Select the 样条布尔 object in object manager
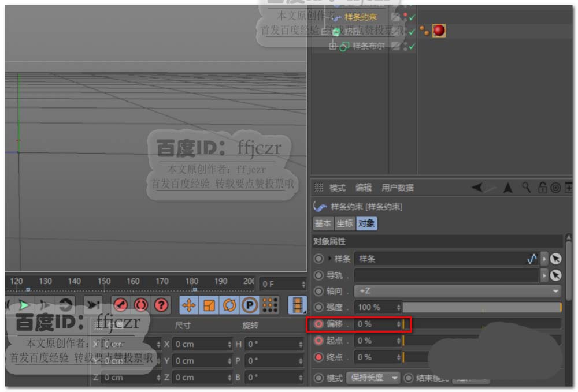578x392 pixels. pos(368,46)
